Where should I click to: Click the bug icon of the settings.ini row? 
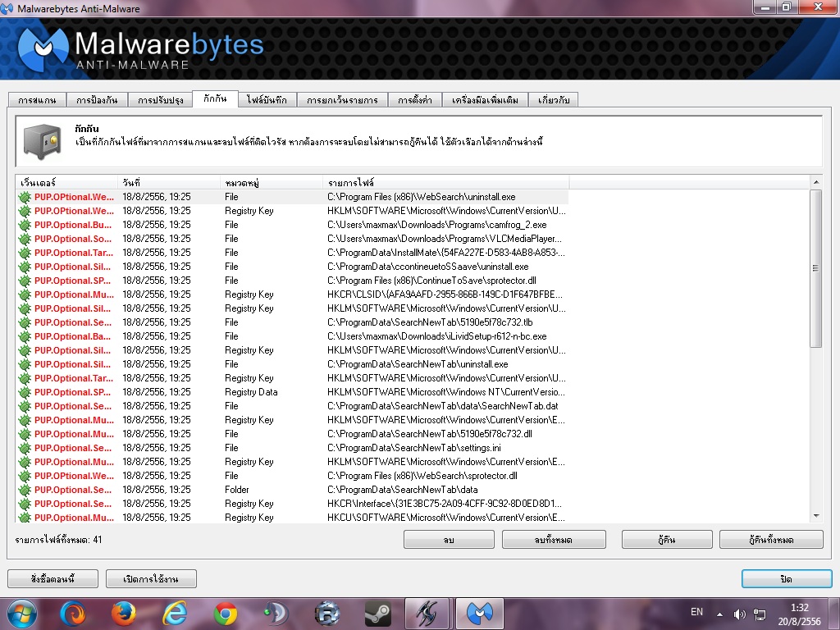click(24, 448)
